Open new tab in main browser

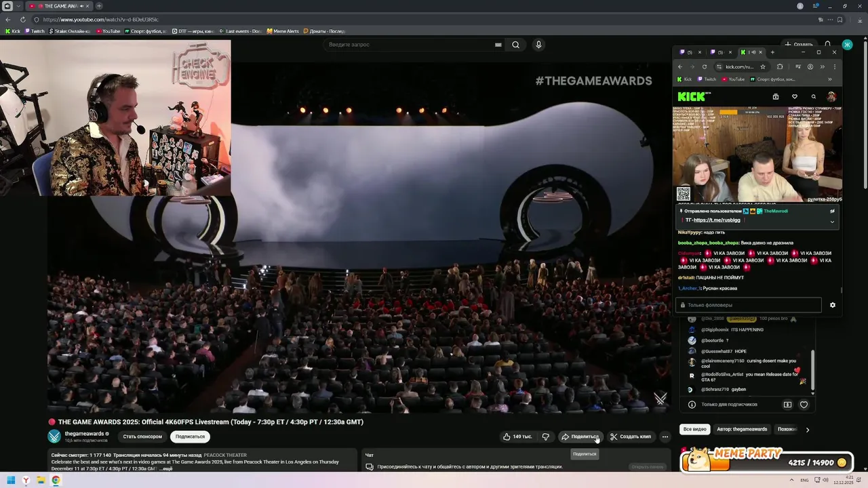pyautogui.click(x=99, y=6)
